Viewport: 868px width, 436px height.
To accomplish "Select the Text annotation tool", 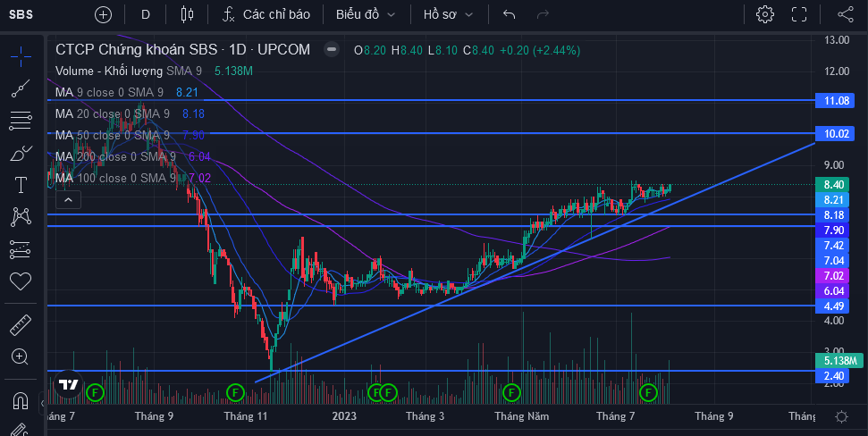I will coord(21,185).
